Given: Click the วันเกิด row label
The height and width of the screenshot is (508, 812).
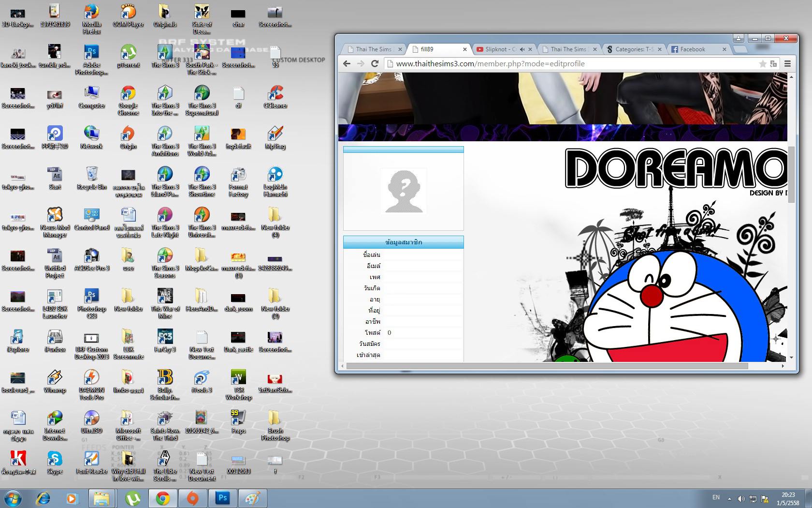Looking at the screenshot, I should pyautogui.click(x=372, y=288).
